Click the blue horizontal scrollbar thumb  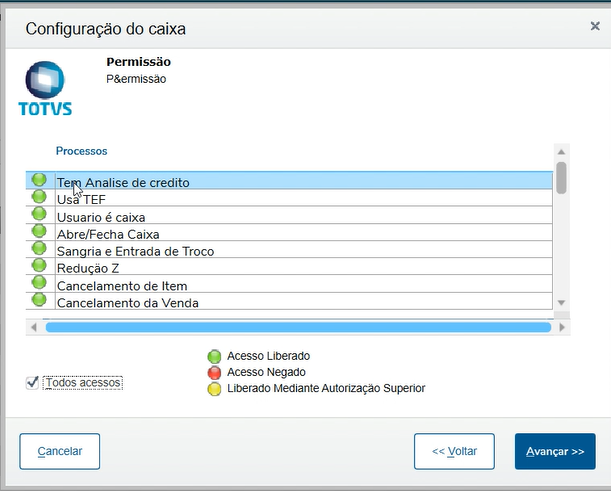(x=298, y=327)
